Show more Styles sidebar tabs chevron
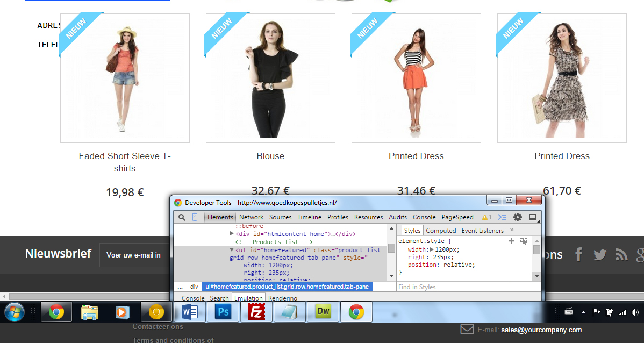This screenshot has height=343, width=644. click(x=512, y=230)
